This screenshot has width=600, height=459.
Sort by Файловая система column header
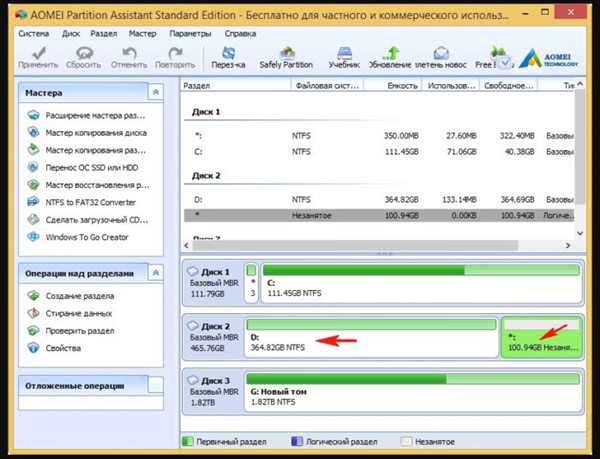tap(327, 86)
